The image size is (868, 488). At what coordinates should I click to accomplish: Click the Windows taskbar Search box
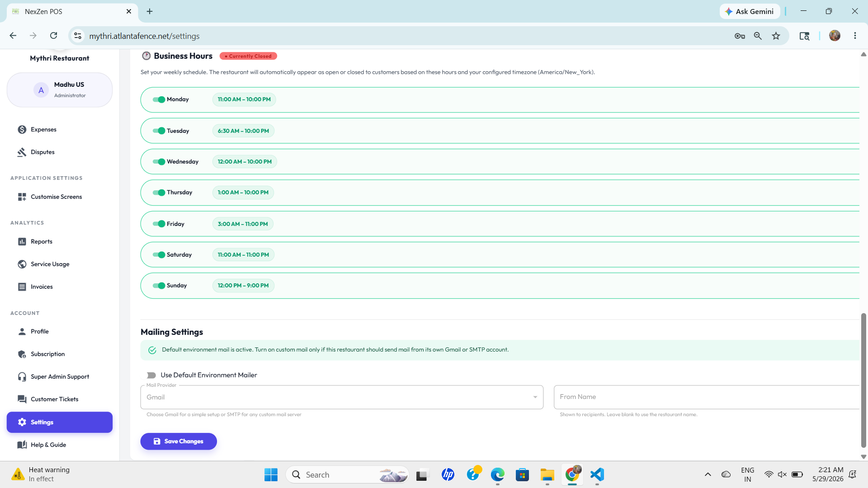347,474
